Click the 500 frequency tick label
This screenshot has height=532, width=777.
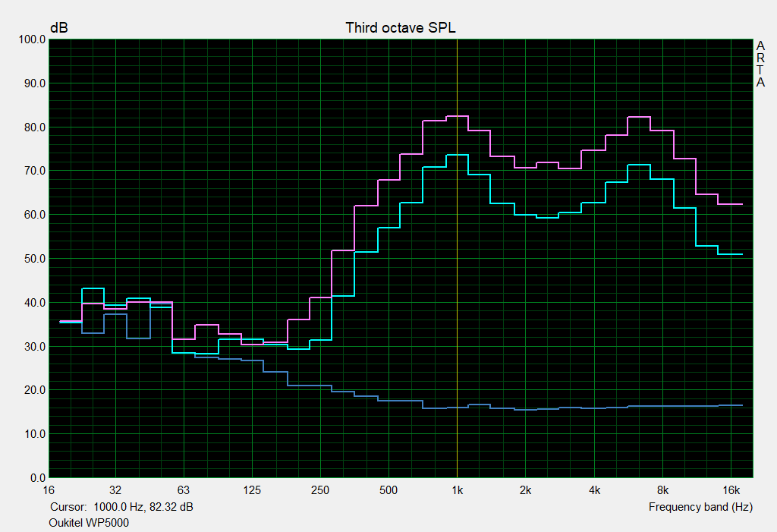(388, 490)
